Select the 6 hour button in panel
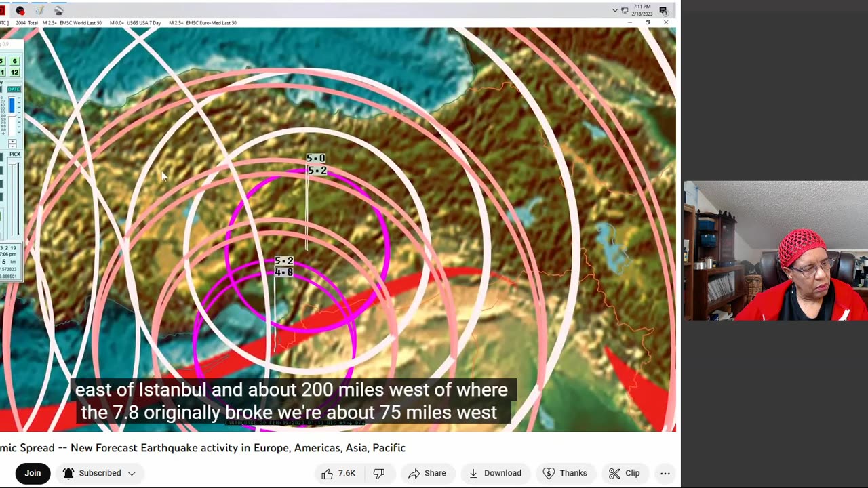The height and width of the screenshot is (488, 868). 14,62
